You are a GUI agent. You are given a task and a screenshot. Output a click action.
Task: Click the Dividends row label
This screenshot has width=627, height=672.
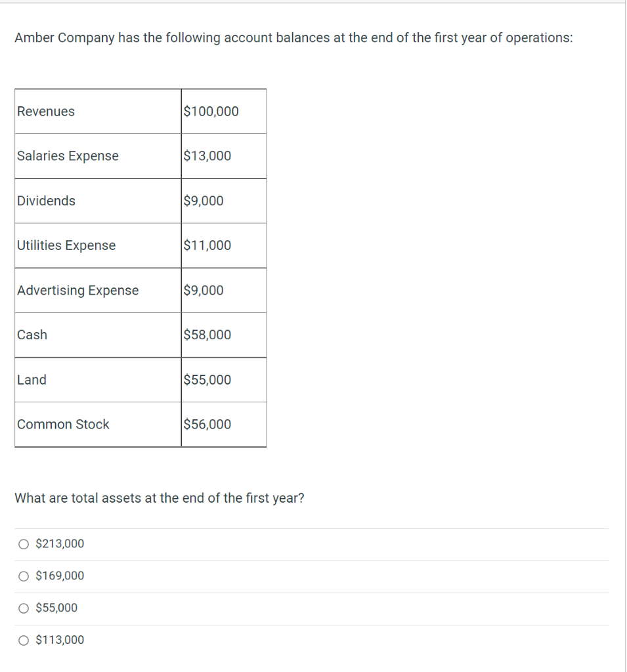click(46, 201)
